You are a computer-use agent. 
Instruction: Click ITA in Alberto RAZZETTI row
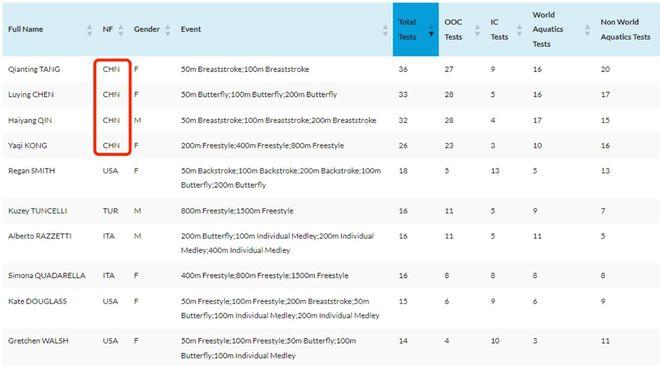[x=109, y=236]
